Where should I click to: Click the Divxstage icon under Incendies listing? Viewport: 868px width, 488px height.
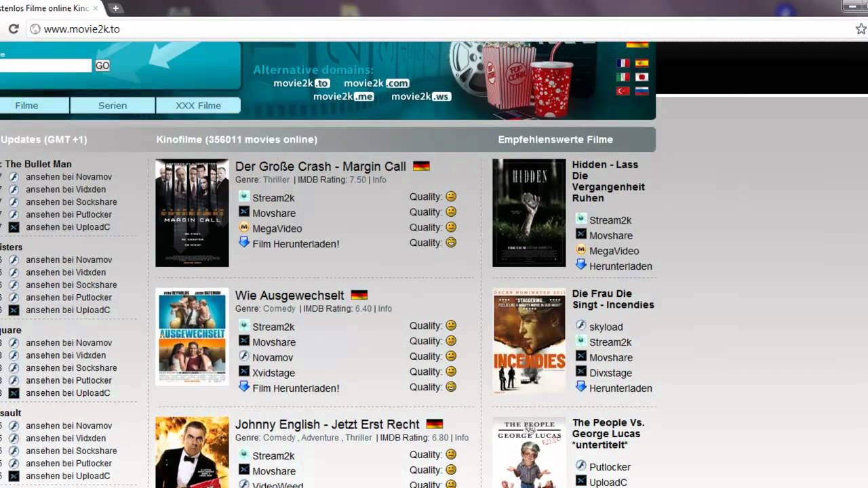581,372
